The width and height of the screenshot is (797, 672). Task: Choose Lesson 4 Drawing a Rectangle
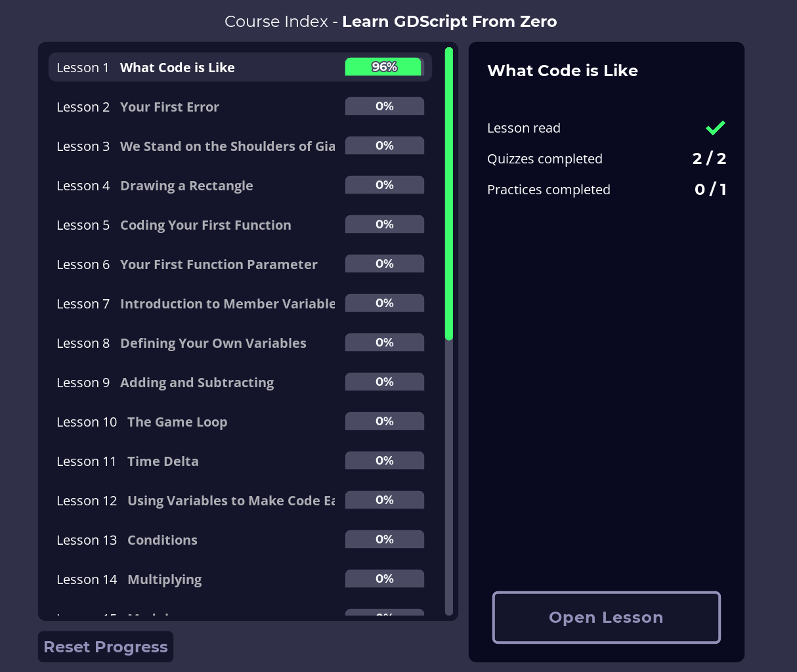[x=240, y=185]
